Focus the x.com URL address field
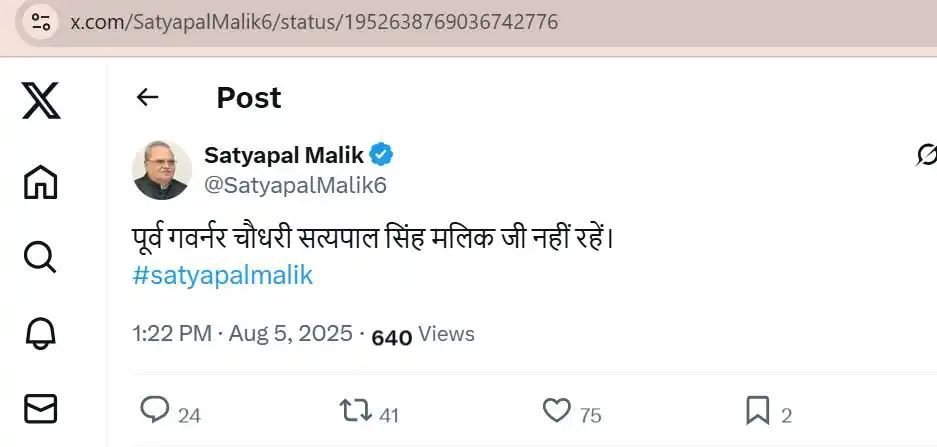Viewport: 937px width, 447px height. click(314, 22)
